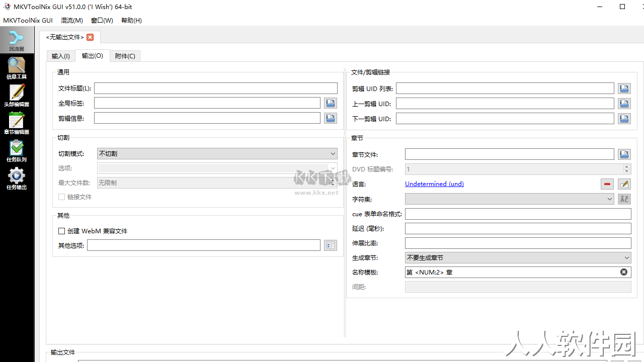Click the 章节文件 input field
This screenshot has height=362, width=644.
point(510,154)
